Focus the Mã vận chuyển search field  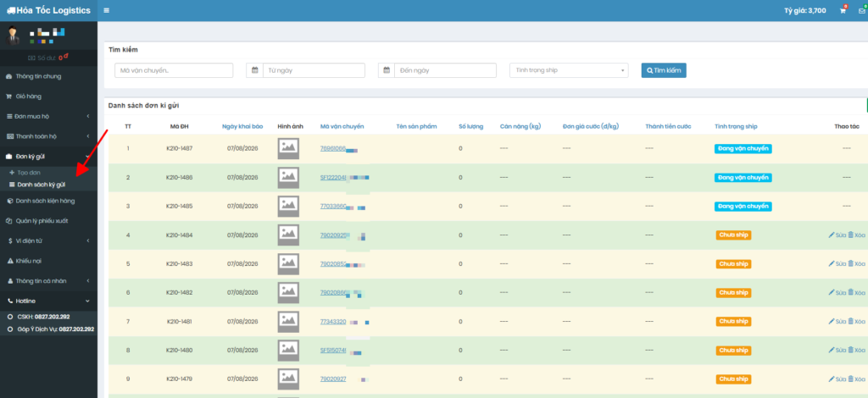[174, 70]
